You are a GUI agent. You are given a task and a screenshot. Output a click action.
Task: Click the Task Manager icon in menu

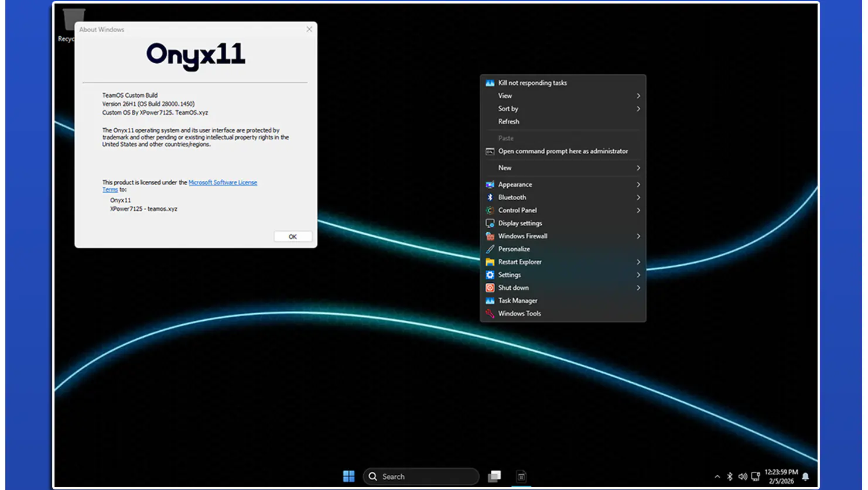pos(490,300)
